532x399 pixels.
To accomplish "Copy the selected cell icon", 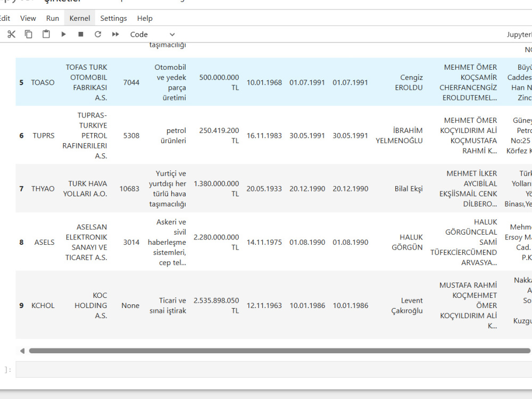I will 29,34.
